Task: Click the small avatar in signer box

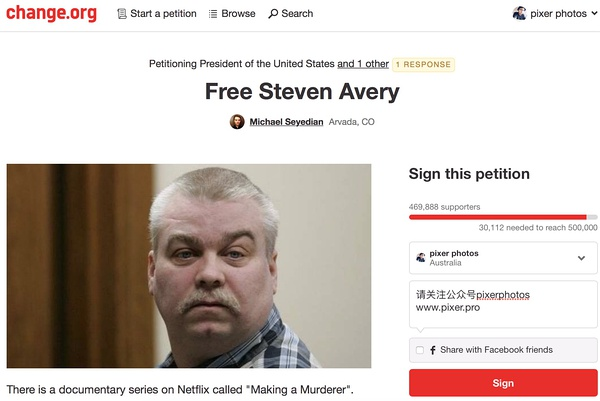Action: tap(421, 258)
